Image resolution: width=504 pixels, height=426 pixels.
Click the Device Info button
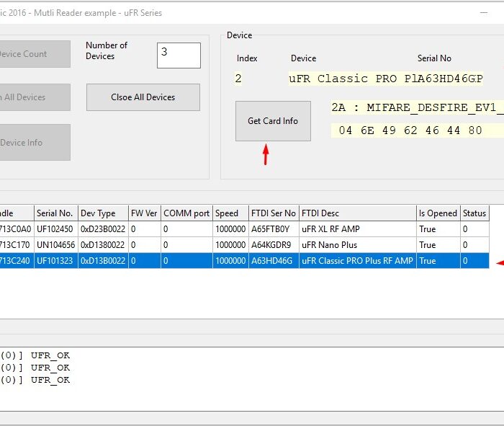point(35,142)
